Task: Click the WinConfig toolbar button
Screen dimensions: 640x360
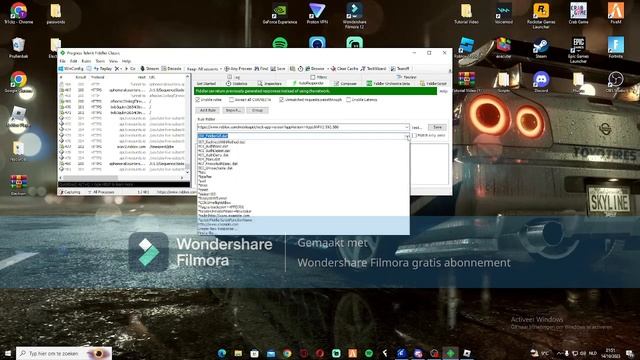Action: 71,69
